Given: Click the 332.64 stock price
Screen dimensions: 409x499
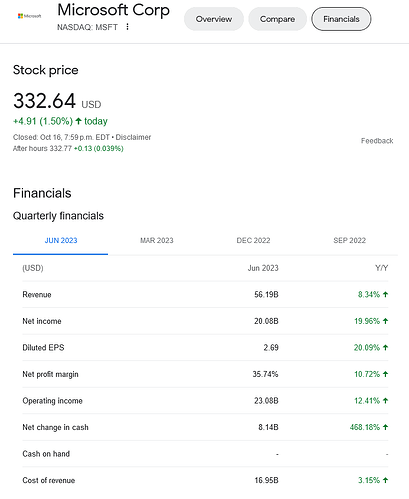Looking at the screenshot, I should point(44,101).
